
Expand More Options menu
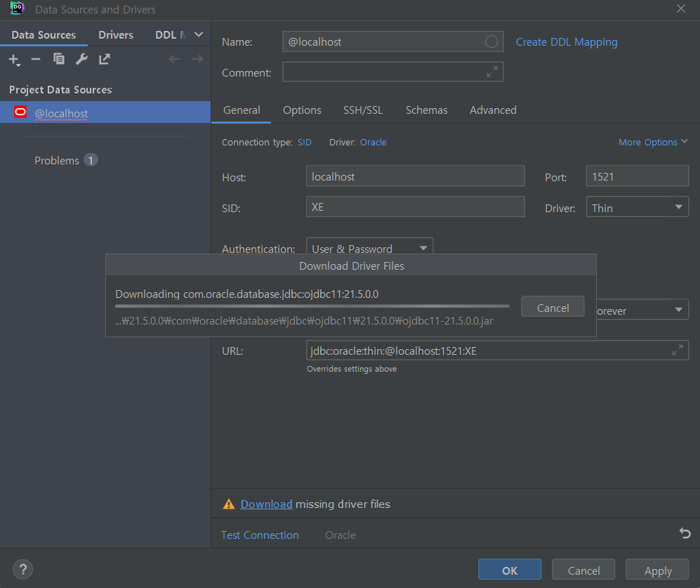click(x=653, y=142)
